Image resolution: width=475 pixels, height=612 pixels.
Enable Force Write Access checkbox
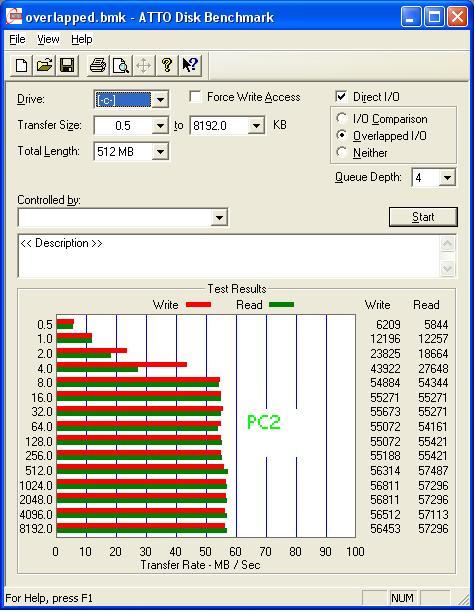coord(195,96)
